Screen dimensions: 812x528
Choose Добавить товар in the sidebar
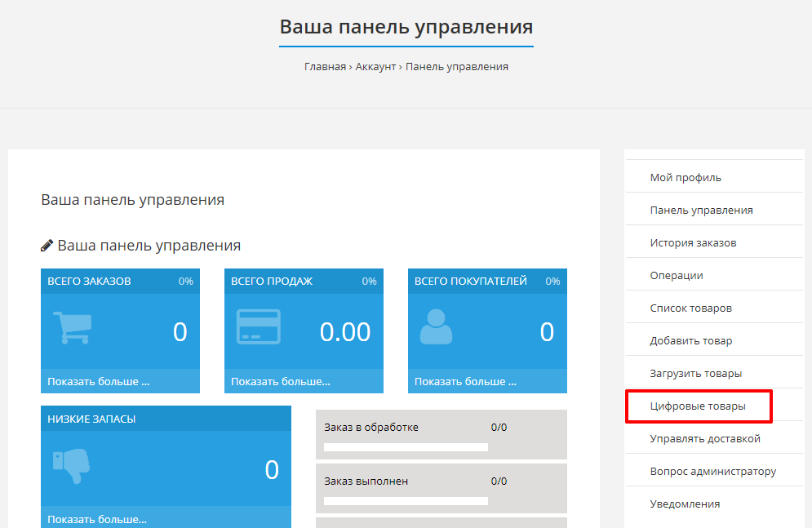[691, 340]
